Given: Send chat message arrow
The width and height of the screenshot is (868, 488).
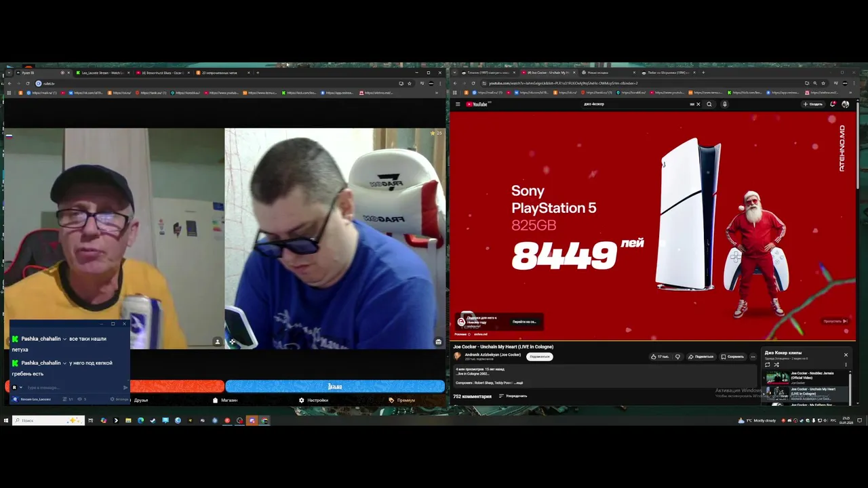Looking at the screenshot, I should click(x=125, y=388).
